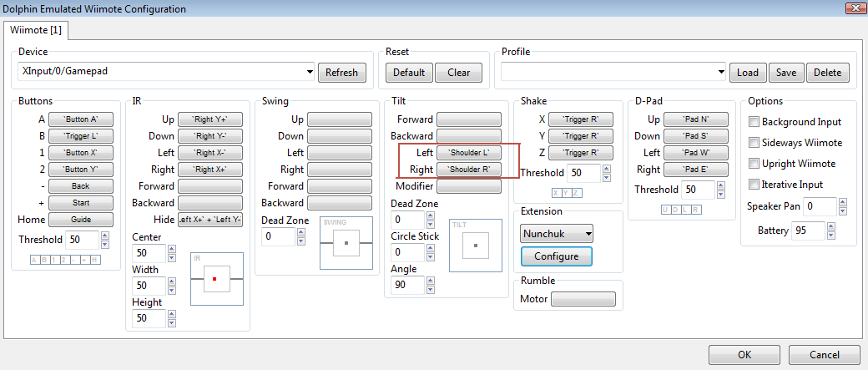The width and height of the screenshot is (868, 370).
Task: Click the Load profile button
Action: pos(747,72)
